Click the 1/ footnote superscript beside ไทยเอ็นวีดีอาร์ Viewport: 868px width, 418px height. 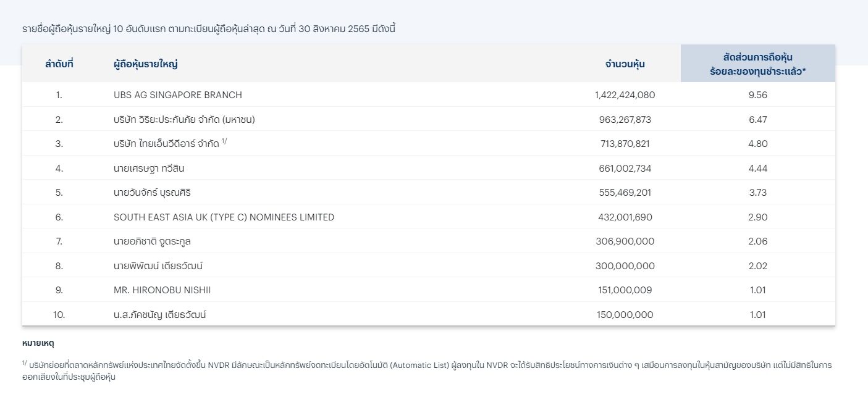click(x=225, y=141)
